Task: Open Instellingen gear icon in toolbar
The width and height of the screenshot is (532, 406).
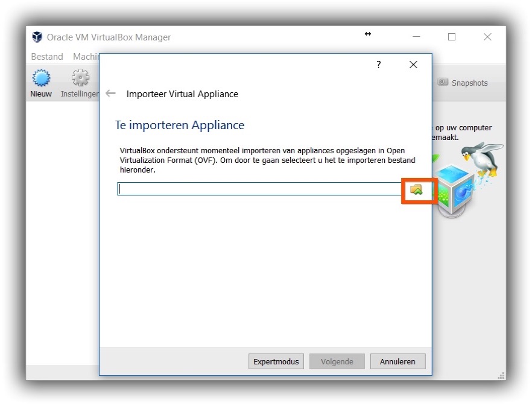Action: pos(80,78)
